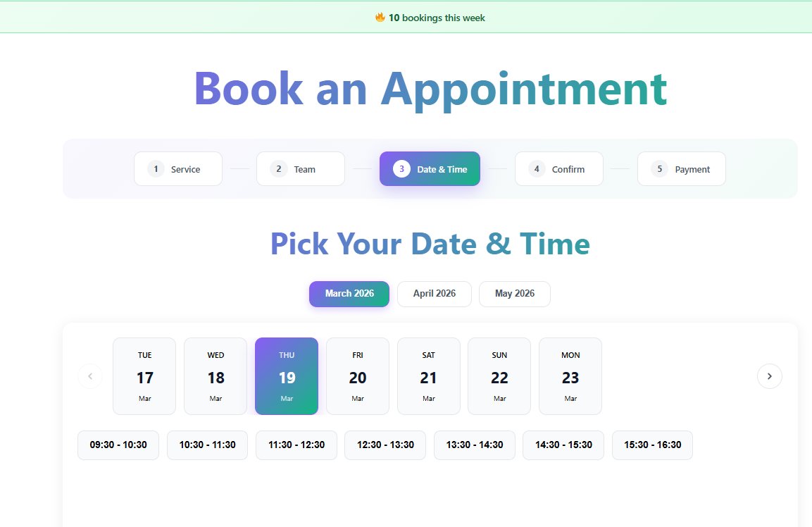Choose the 09:30 - 10:30 time slot
Image resolution: width=812 pixels, height=527 pixels.
[118, 445]
